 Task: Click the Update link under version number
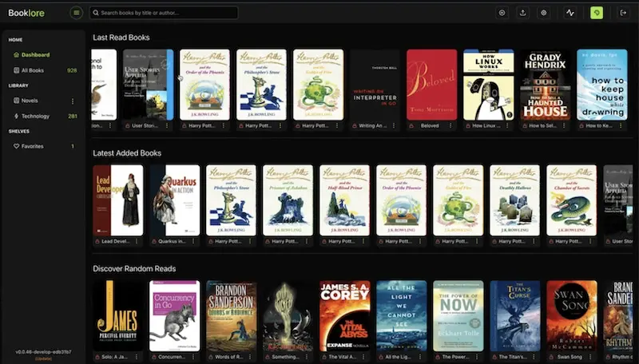pos(43,358)
